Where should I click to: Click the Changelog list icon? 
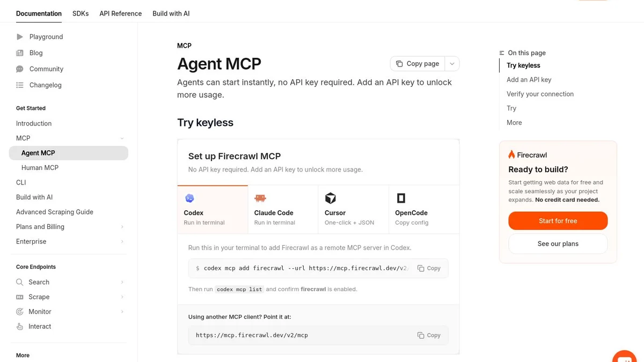20,85
